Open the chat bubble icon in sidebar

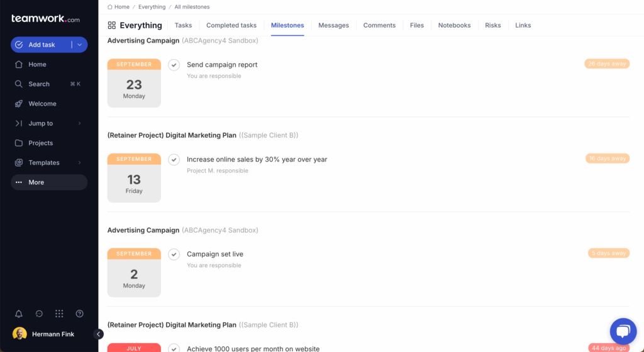39,314
